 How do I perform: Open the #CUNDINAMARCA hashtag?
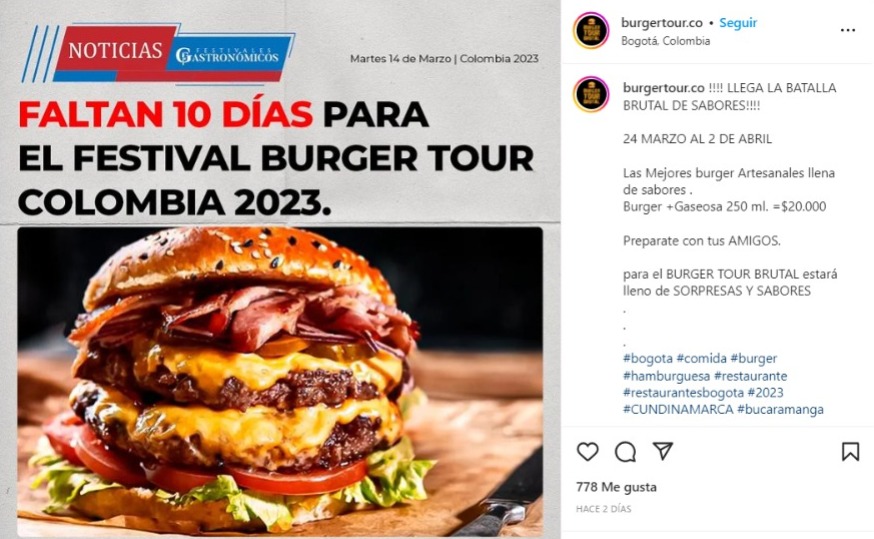pyautogui.click(x=678, y=410)
